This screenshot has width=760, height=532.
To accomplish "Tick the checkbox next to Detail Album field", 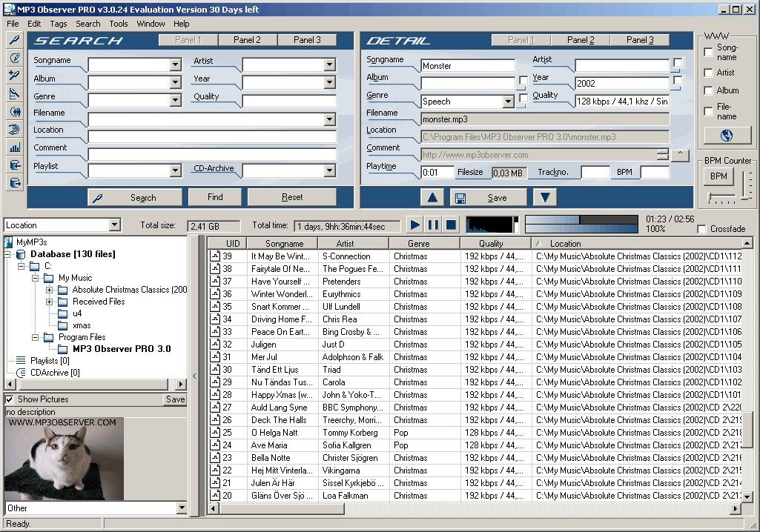I will [523, 81].
